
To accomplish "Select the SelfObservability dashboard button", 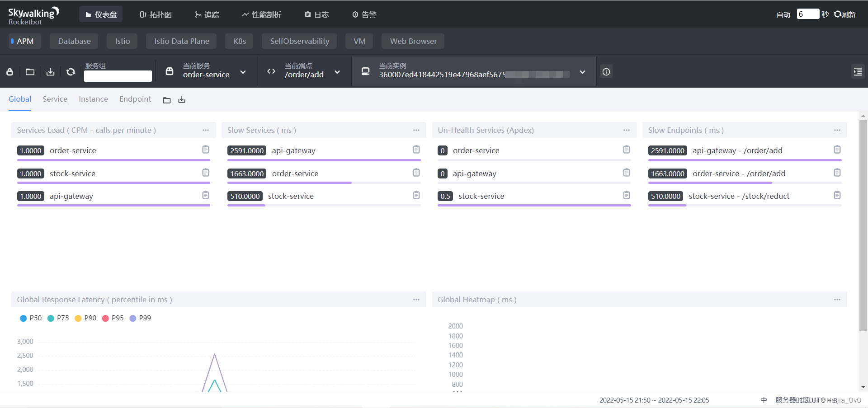I will (299, 41).
